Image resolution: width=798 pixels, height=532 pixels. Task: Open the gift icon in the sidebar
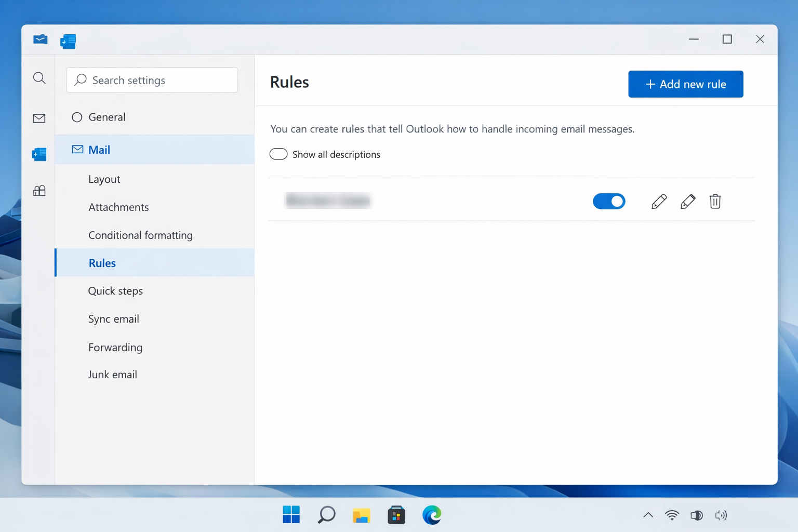pos(39,191)
